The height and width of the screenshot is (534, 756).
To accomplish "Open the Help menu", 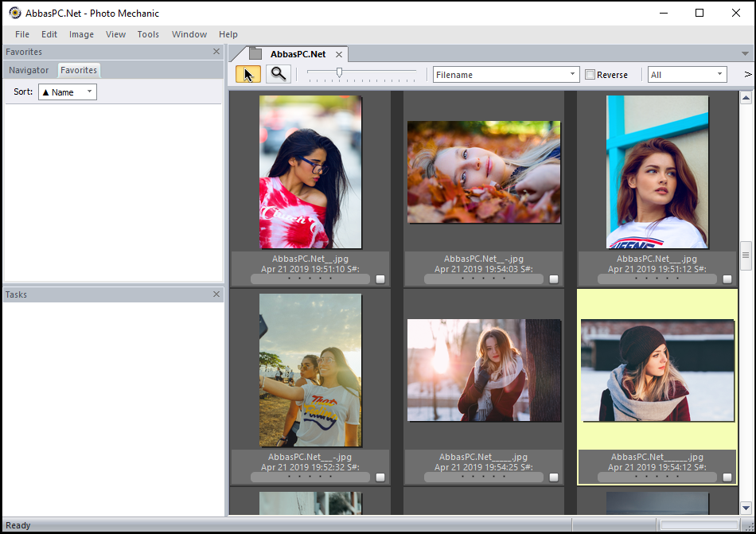I will tap(228, 34).
